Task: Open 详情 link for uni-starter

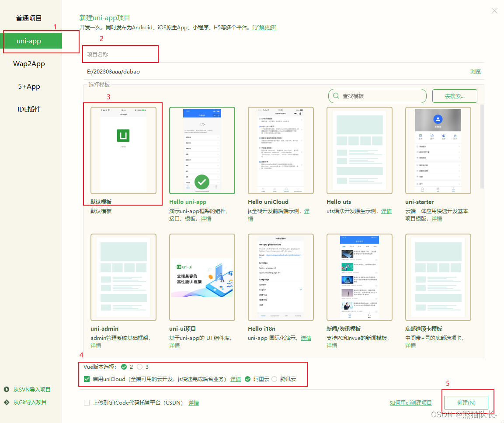Action: pyautogui.click(x=437, y=219)
